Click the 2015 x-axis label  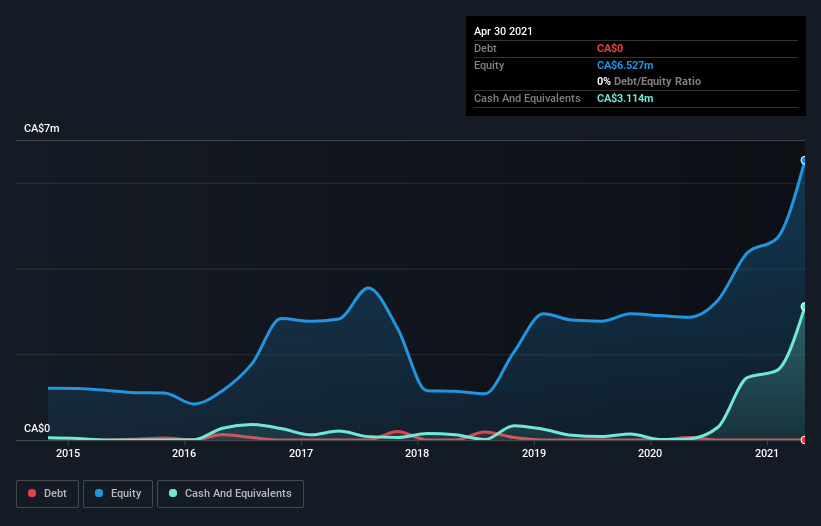coord(68,453)
